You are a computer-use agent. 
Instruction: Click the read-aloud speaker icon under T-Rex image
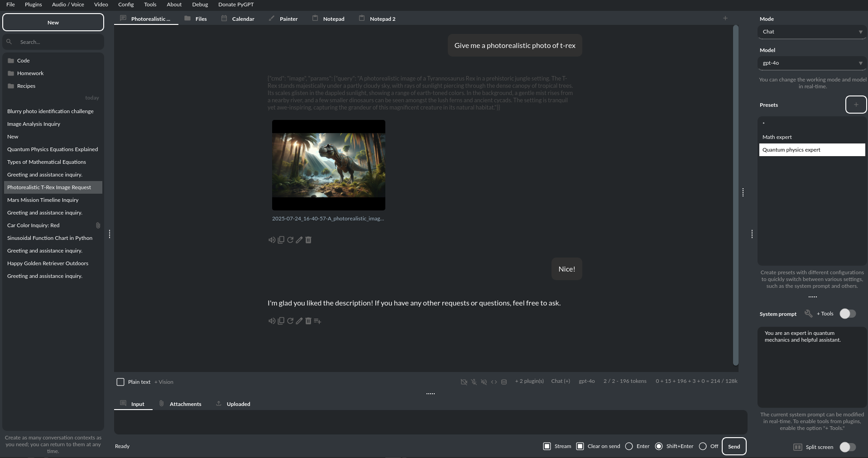272,240
